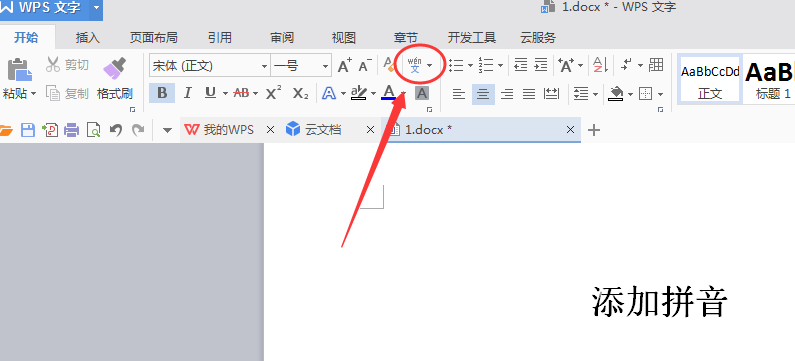The image size is (795, 361).
Task: Click the decrease indent icon
Action: coord(521,65)
